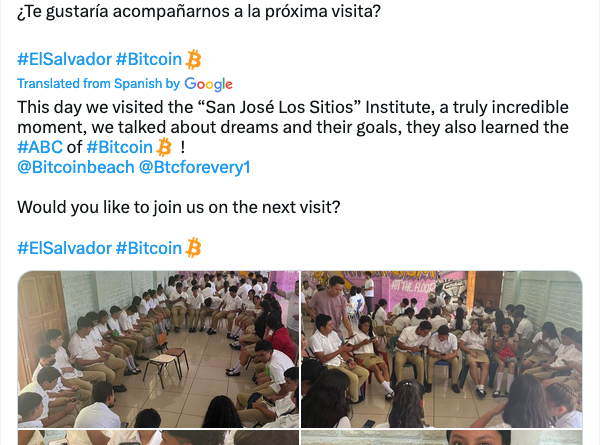Click the Bitcoin emoji above the translation notice
The width and height of the screenshot is (600, 445).
tap(194, 59)
